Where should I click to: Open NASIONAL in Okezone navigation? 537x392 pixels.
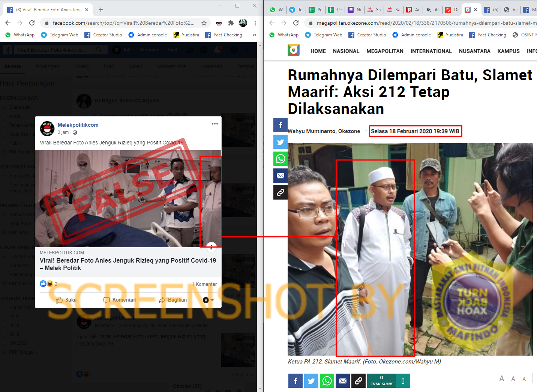(346, 51)
